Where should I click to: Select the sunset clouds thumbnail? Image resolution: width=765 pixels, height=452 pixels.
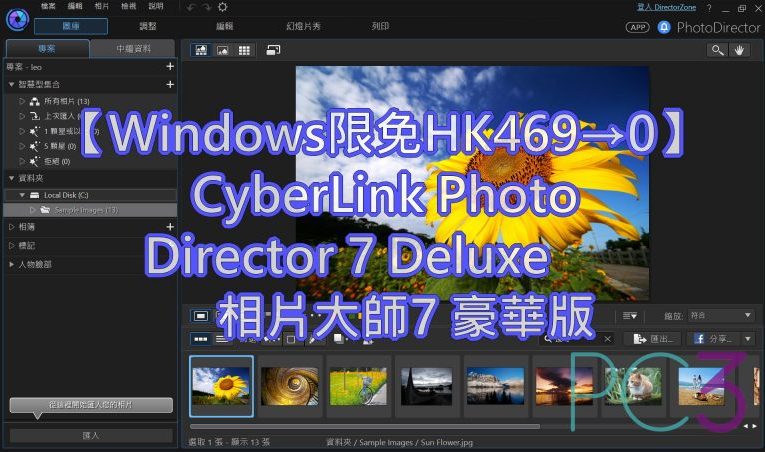[x=564, y=386]
